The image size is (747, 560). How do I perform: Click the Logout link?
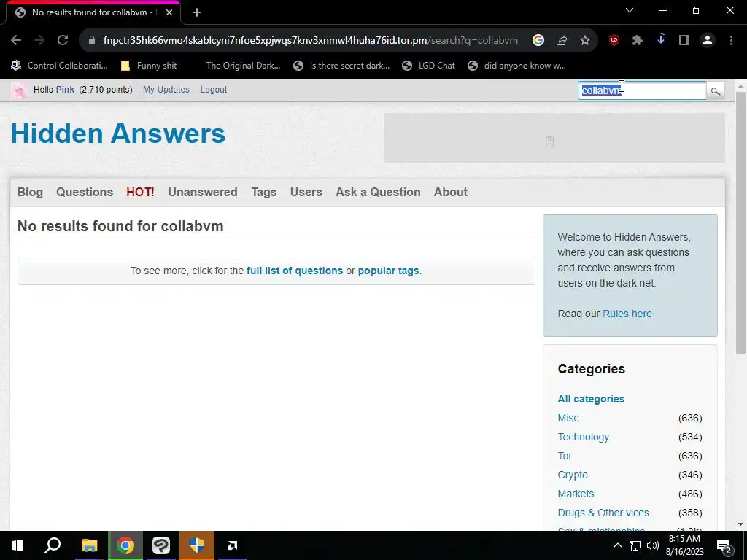point(214,90)
